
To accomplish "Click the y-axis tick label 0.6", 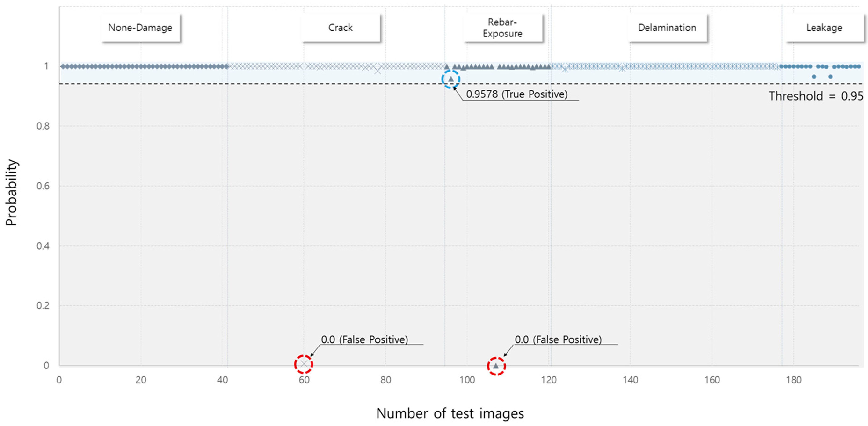I will coord(43,186).
